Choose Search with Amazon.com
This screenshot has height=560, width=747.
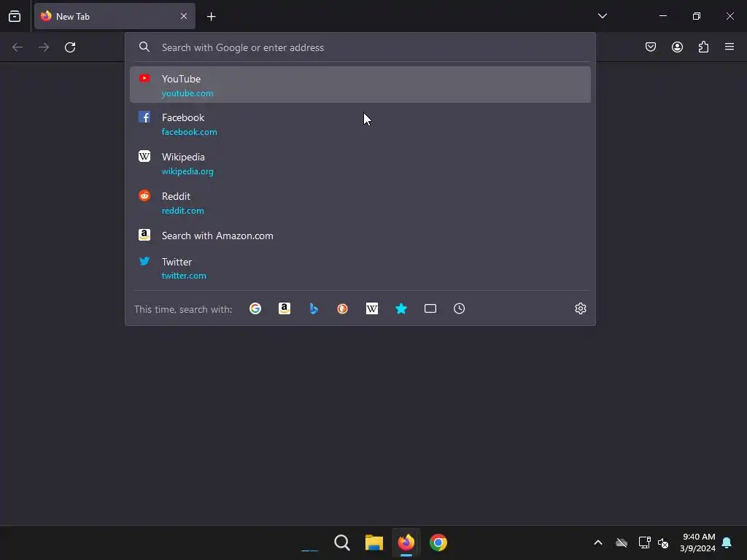360,236
